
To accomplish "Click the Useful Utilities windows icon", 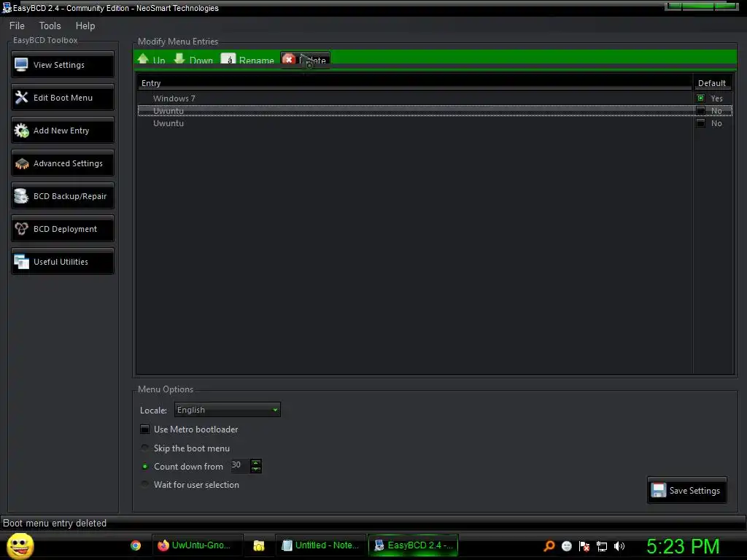I will point(21,262).
